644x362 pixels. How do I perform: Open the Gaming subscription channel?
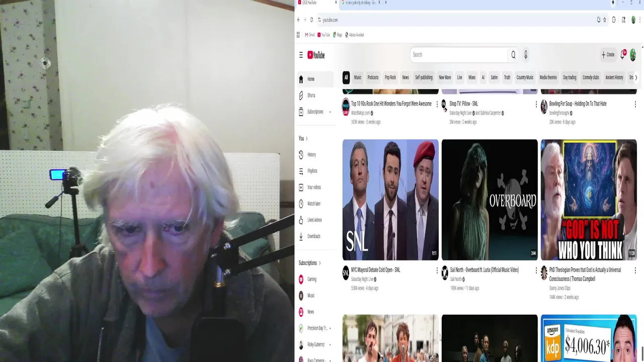click(315, 279)
